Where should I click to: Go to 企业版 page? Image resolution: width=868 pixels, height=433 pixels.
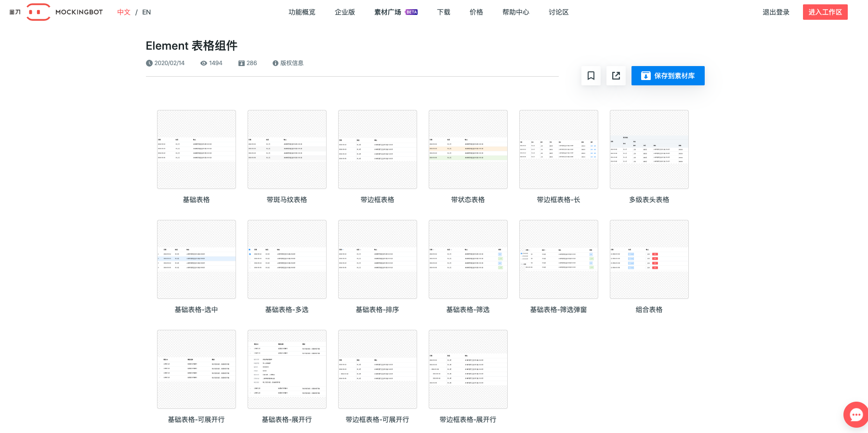pos(345,12)
